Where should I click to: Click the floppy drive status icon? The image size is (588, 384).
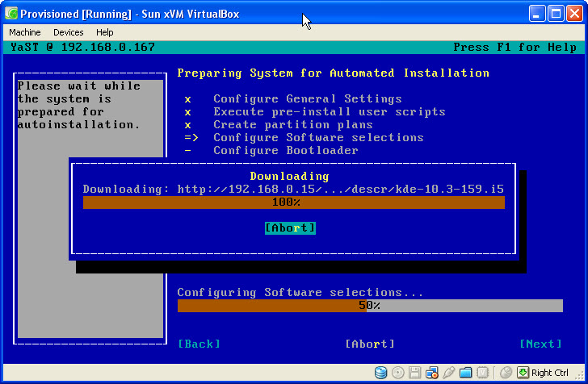point(415,373)
